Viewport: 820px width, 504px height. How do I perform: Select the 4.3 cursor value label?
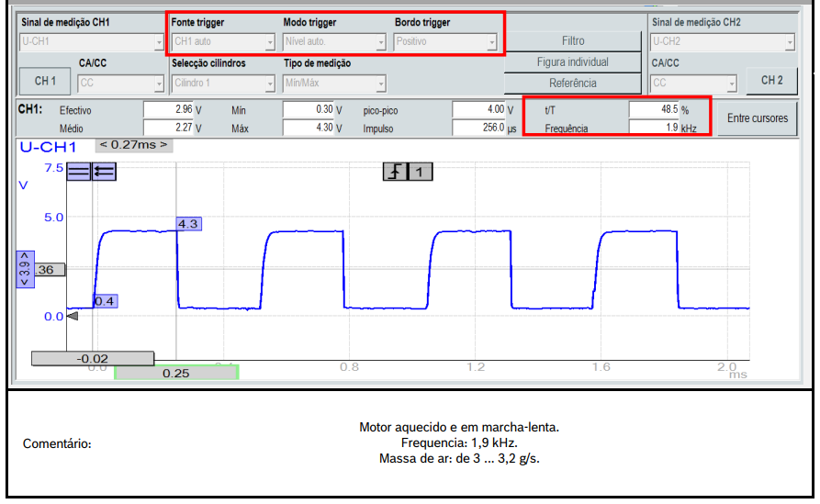pyautogui.click(x=188, y=224)
